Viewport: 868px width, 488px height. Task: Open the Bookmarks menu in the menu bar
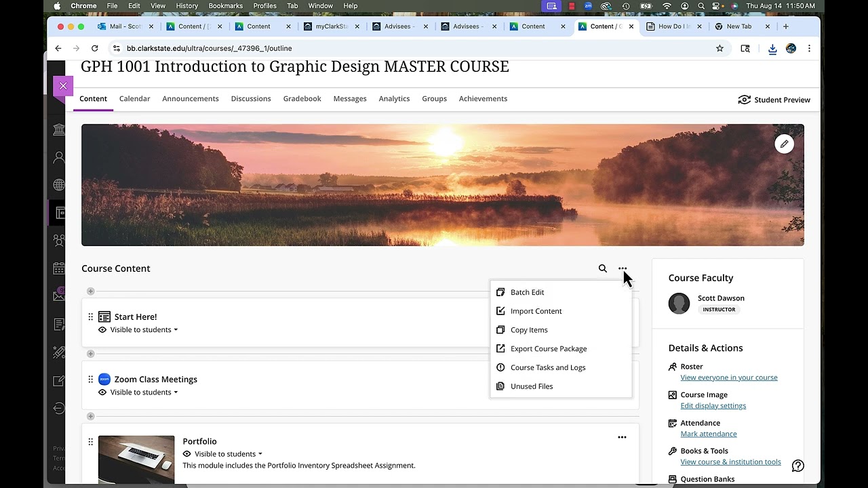226,6
